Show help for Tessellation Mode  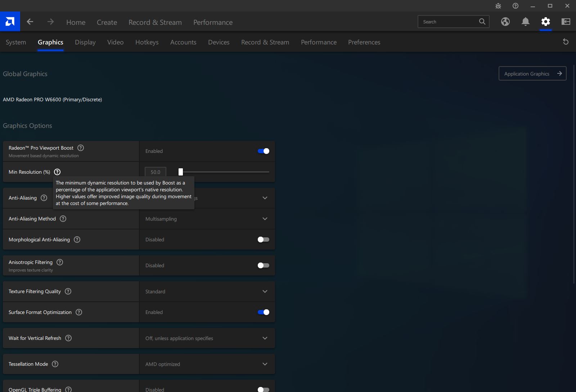55,364
